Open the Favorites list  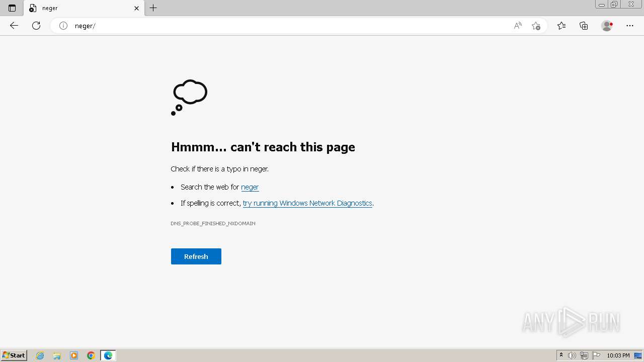[561, 26]
